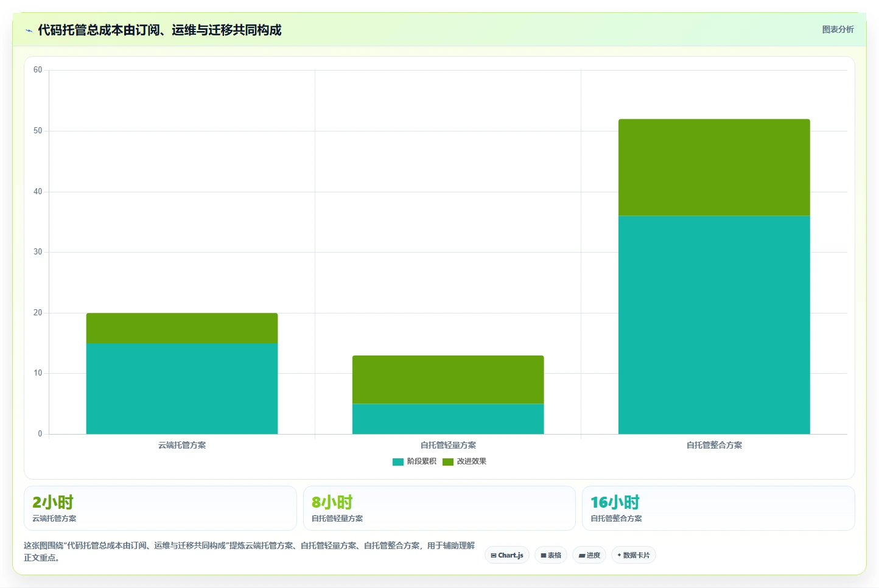Click the 2小时 云端托管方案 stat card
Image resolution: width=879 pixels, height=588 pixels.
click(x=160, y=508)
